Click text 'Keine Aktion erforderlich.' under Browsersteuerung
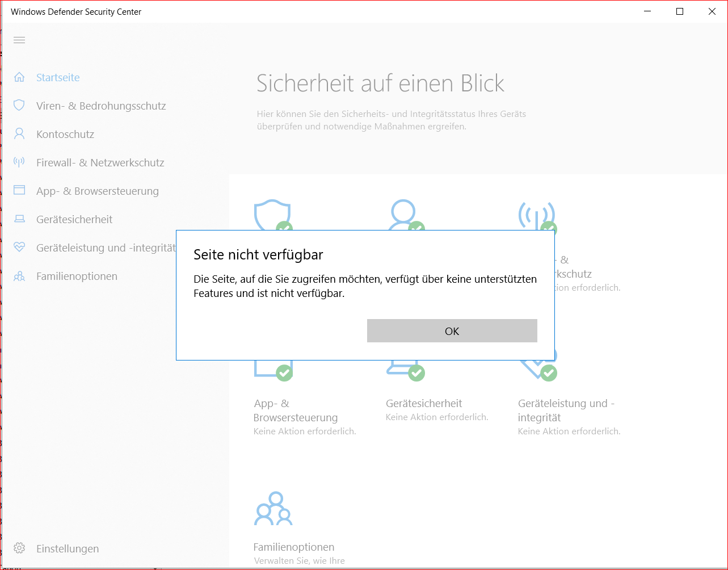This screenshot has width=728, height=570. (305, 431)
